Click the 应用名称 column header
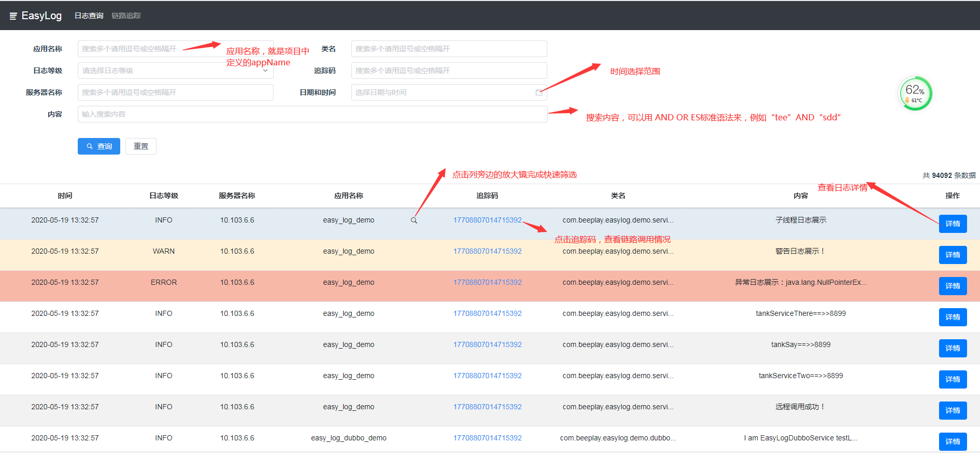This screenshot has width=980, height=457. tap(349, 196)
